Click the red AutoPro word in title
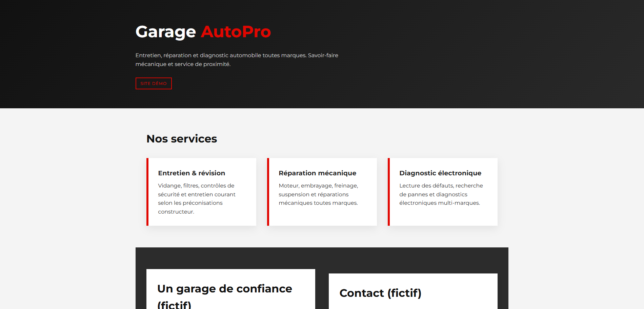Image resolution: width=644 pixels, height=309 pixels. tap(236, 32)
